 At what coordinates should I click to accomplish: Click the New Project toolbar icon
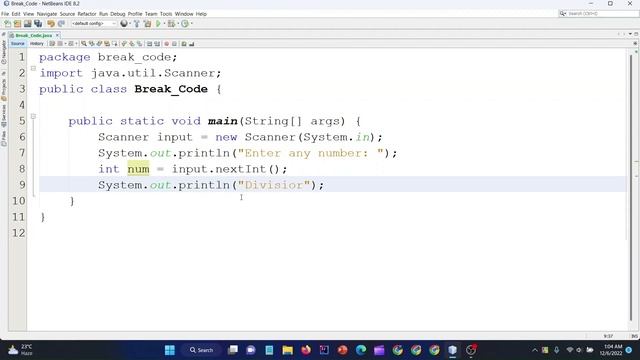click(18, 24)
